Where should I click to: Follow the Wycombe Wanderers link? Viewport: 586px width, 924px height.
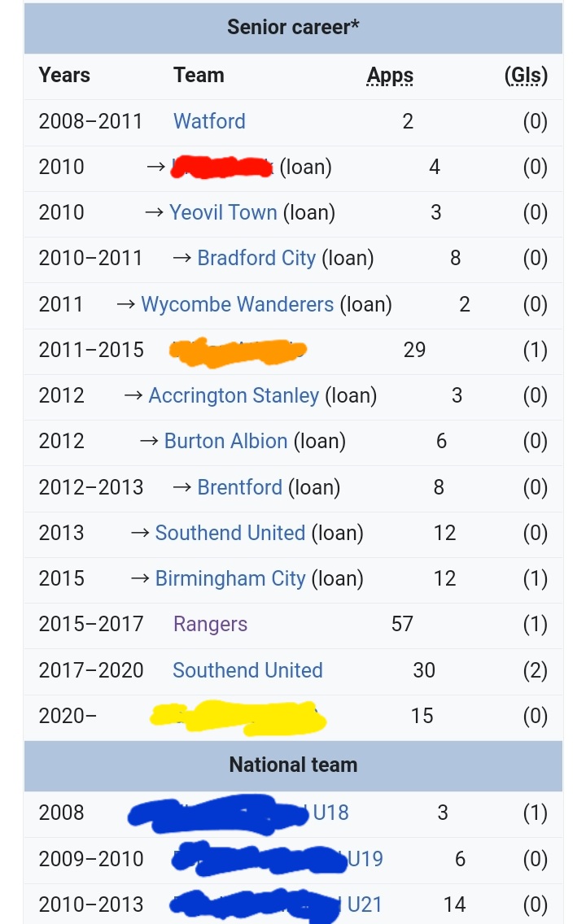[237, 304]
